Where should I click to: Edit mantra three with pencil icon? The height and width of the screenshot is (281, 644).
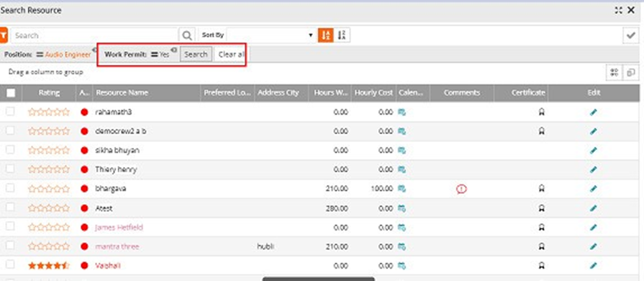(x=593, y=246)
